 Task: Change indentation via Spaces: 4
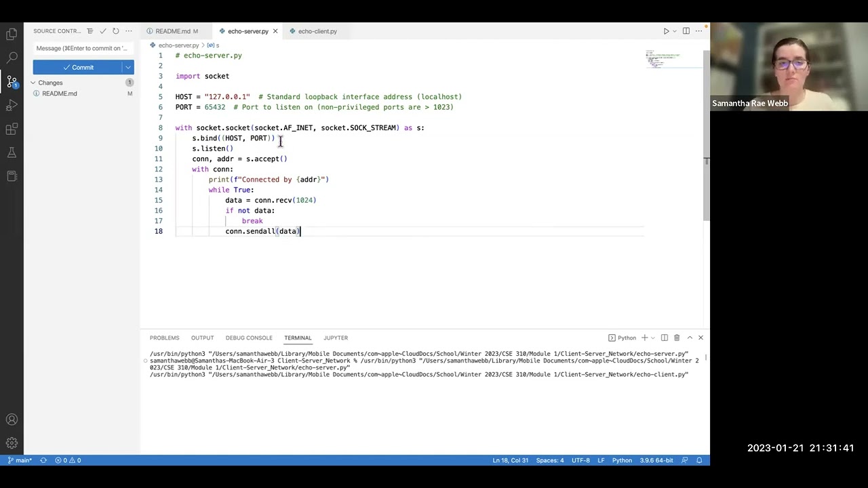tap(550, 460)
